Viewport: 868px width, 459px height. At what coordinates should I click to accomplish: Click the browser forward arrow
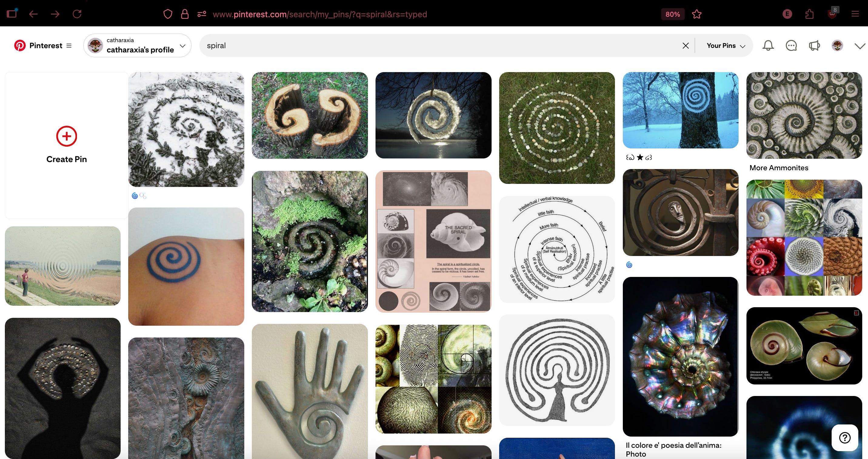[x=55, y=14]
